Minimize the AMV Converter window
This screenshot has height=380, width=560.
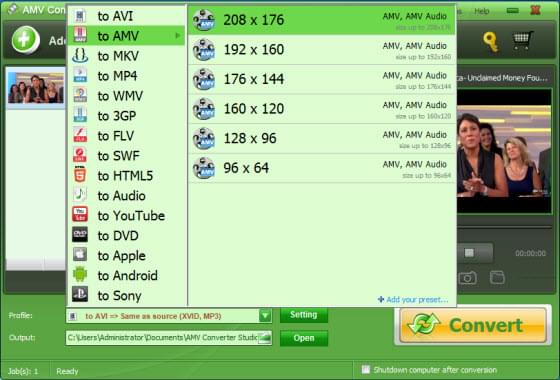512,11
